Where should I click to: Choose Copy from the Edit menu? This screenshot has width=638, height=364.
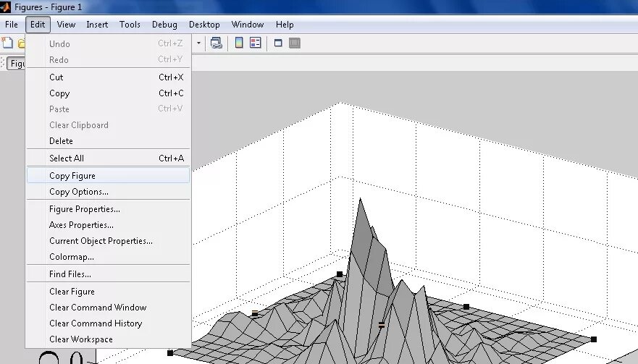click(108, 93)
